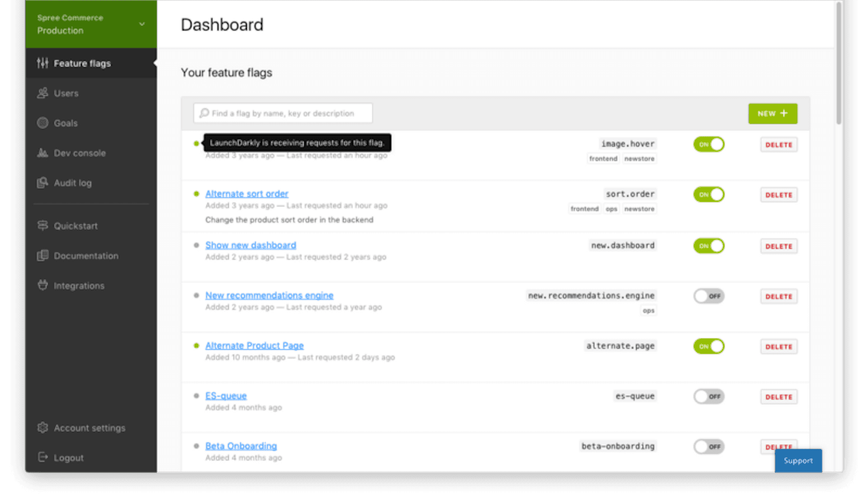
Task: Click the flag search input field
Action: (x=283, y=113)
